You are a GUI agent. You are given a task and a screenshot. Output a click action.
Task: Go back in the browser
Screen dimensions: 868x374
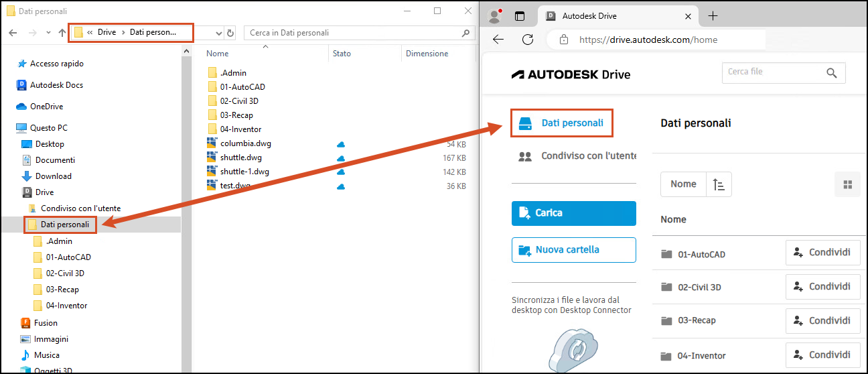[x=498, y=40]
